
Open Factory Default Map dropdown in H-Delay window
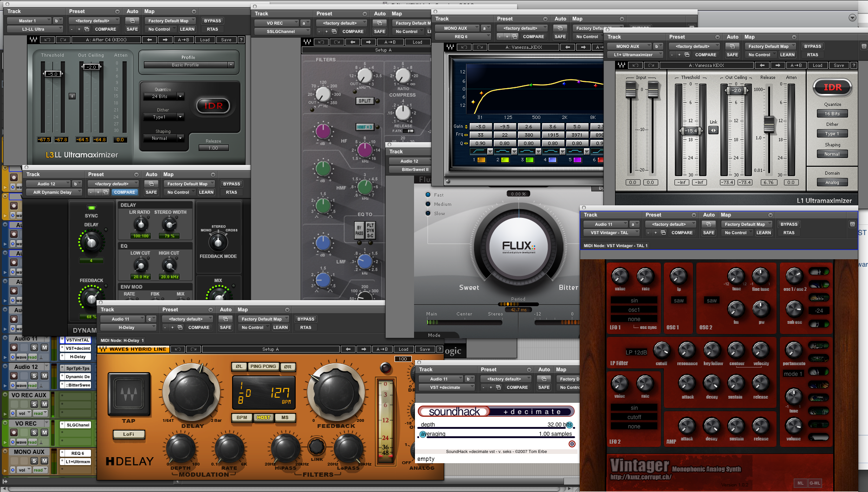tap(264, 319)
